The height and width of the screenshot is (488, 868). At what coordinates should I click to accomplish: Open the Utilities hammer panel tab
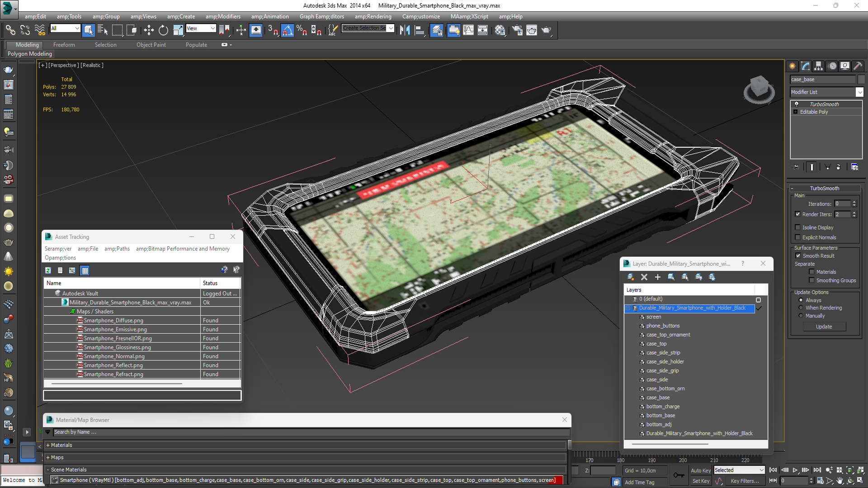pos(858,66)
